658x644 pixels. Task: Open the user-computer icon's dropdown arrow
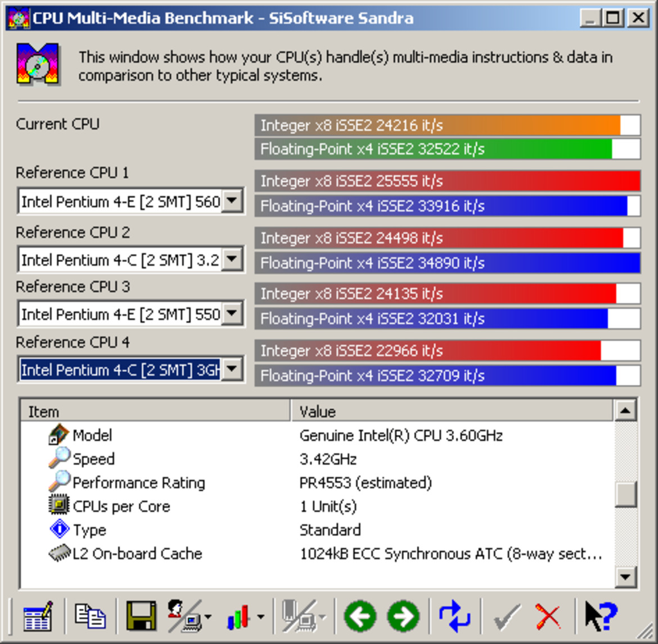click(209, 617)
